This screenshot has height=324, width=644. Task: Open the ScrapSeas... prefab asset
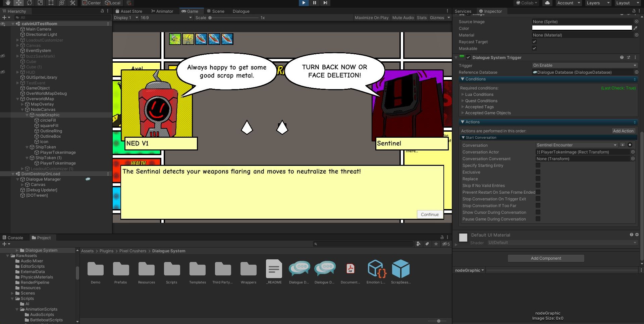tap(401, 272)
